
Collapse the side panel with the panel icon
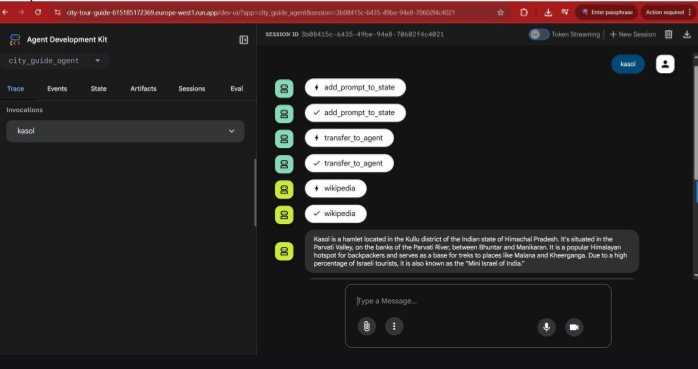click(x=243, y=40)
